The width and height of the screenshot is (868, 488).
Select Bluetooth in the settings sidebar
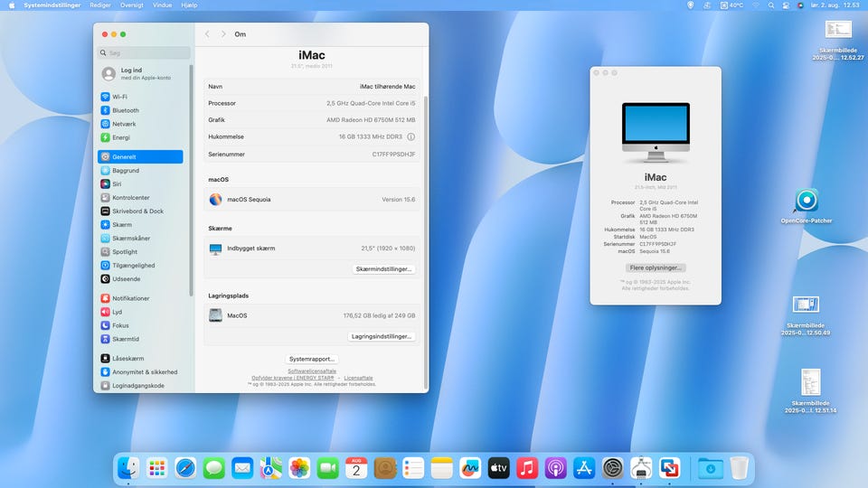click(125, 110)
